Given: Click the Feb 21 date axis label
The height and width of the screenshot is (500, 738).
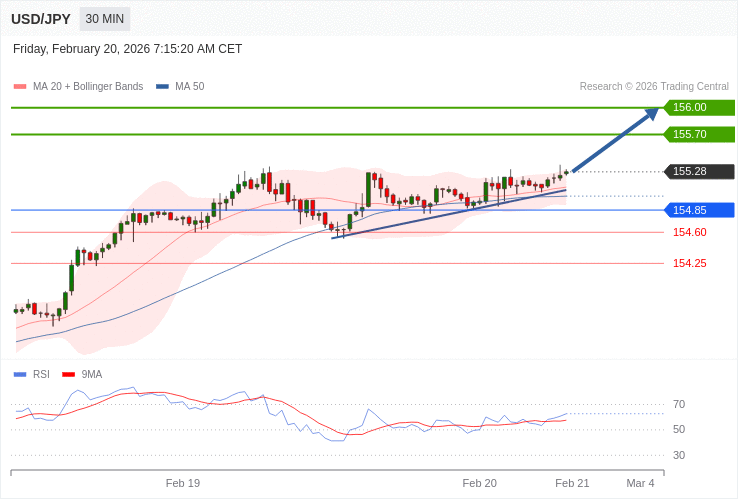Looking at the screenshot, I should (572, 484).
